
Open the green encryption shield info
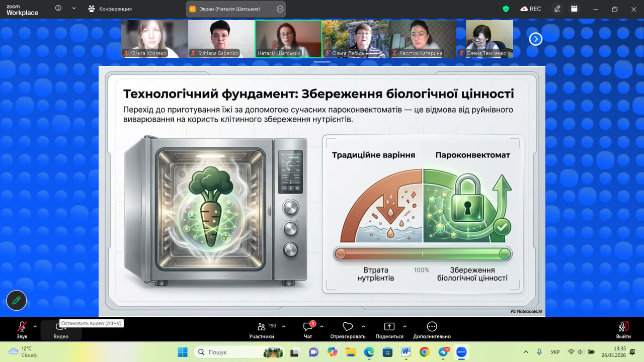(506, 9)
